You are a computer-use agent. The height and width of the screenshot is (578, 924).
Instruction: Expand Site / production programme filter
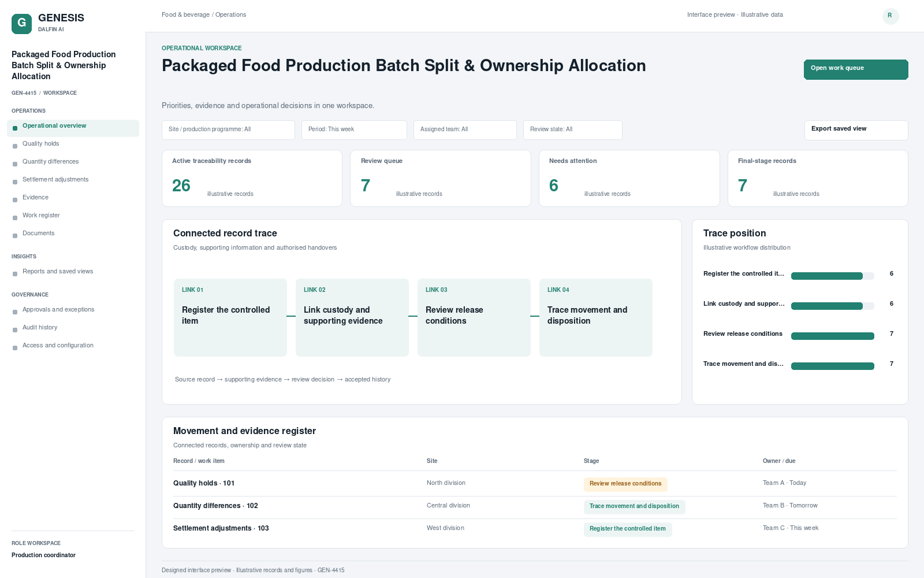228,130
